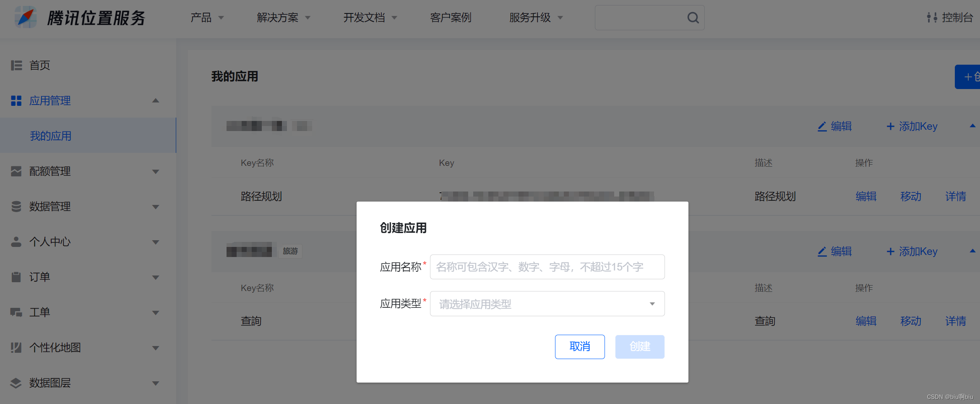The width and height of the screenshot is (980, 404).
Task: Click the 订单 clipboard icon in sidebar
Action: point(16,277)
